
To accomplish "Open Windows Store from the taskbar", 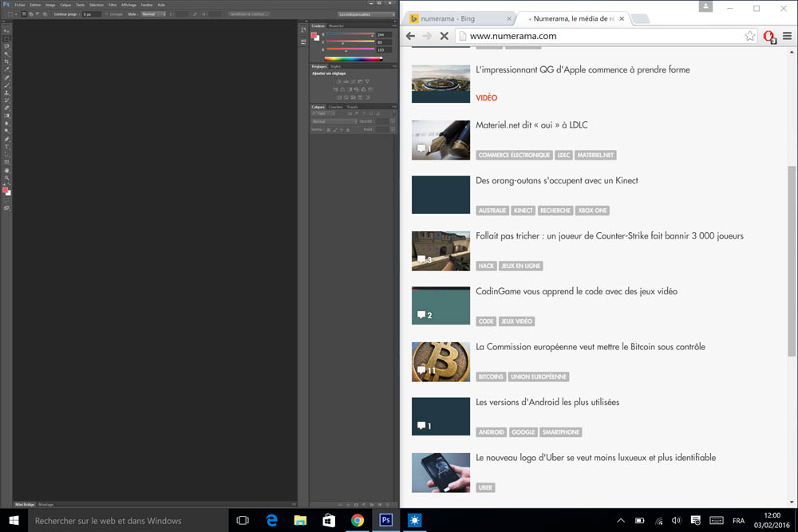I will tap(329, 520).
